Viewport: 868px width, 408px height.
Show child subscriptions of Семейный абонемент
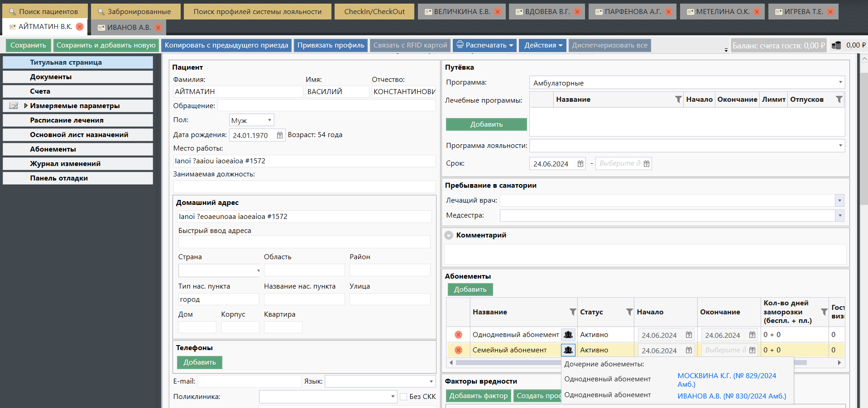(x=568, y=350)
